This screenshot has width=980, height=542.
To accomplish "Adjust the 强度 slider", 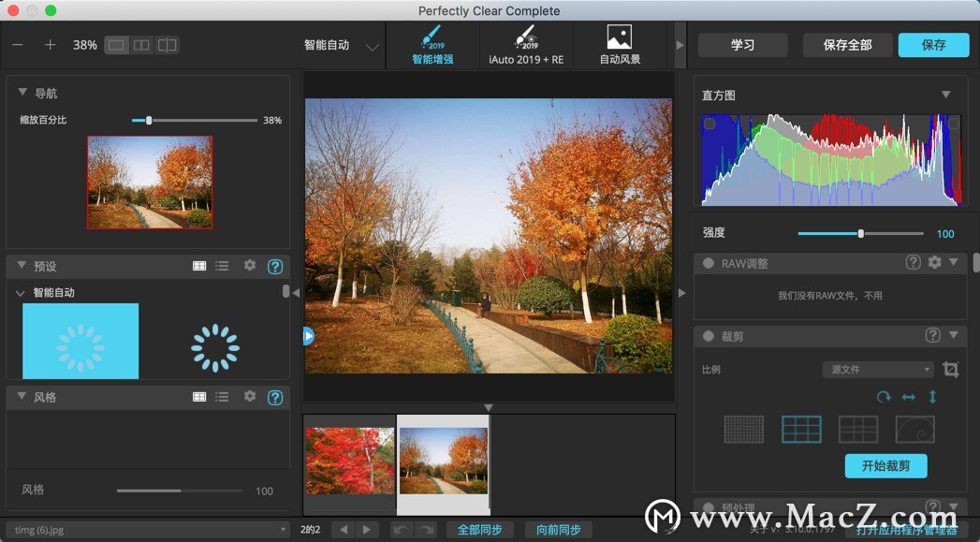I will [860, 233].
